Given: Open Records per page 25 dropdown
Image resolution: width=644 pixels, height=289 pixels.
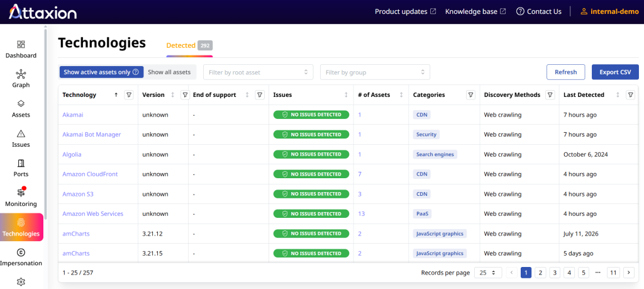Looking at the screenshot, I should [488, 273].
